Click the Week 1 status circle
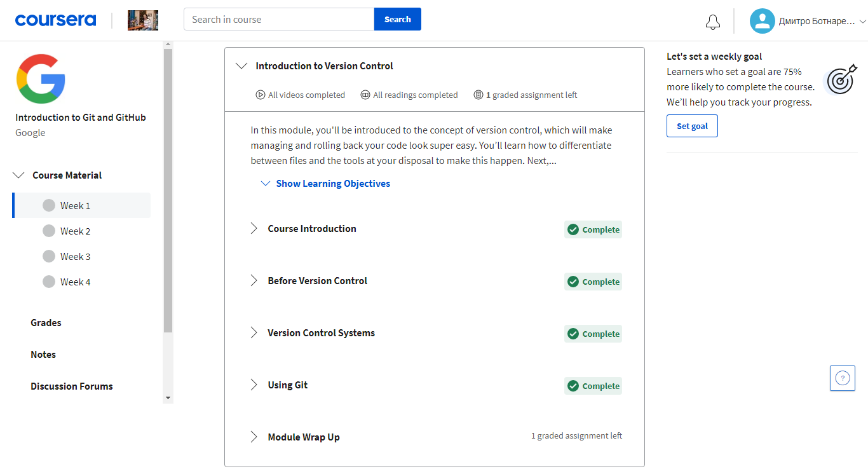The height and width of the screenshot is (471, 868). [x=49, y=205]
